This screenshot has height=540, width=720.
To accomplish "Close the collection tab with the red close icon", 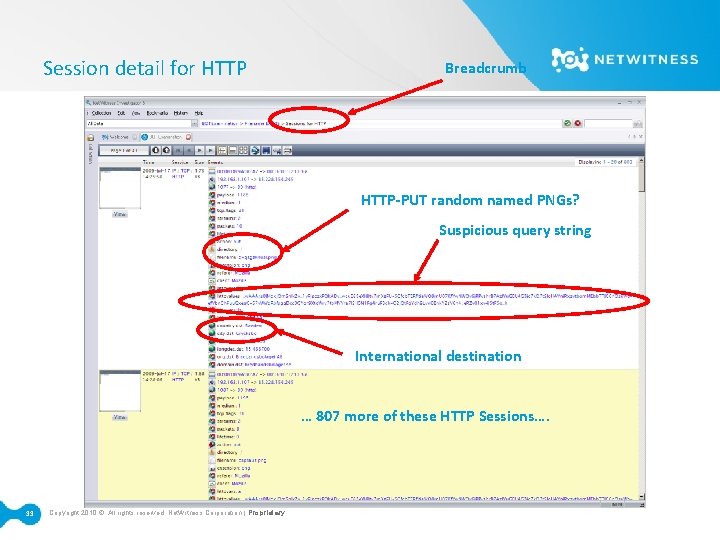I will click(x=189, y=137).
